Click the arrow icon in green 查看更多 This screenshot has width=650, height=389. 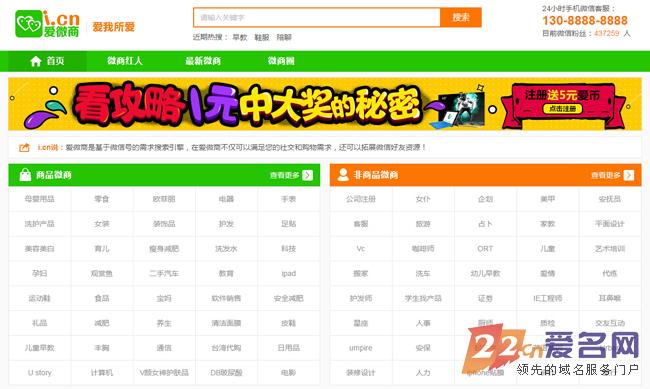(x=308, y=175)
